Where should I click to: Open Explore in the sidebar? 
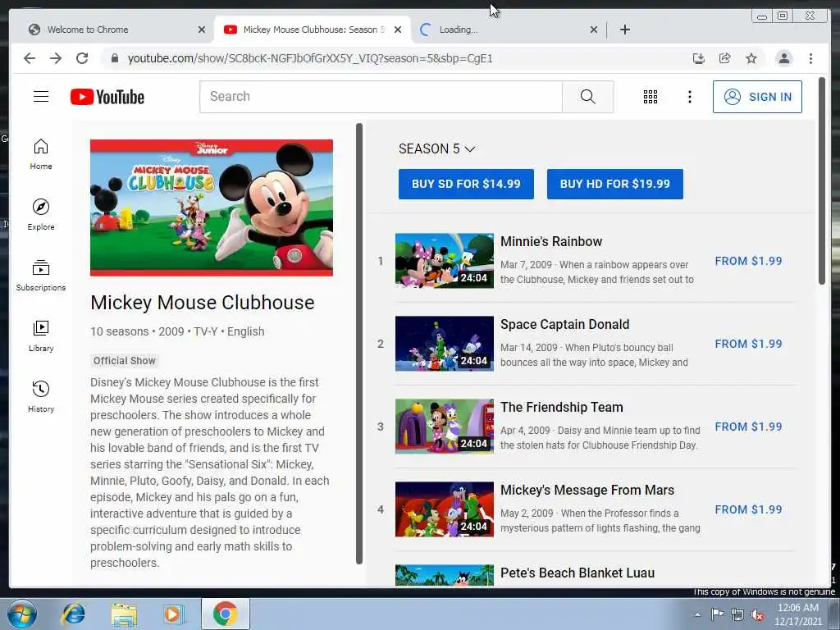click(x=41, y=215)
